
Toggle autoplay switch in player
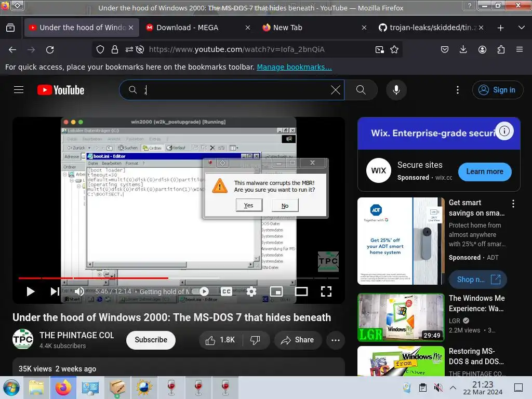[201, 291]
